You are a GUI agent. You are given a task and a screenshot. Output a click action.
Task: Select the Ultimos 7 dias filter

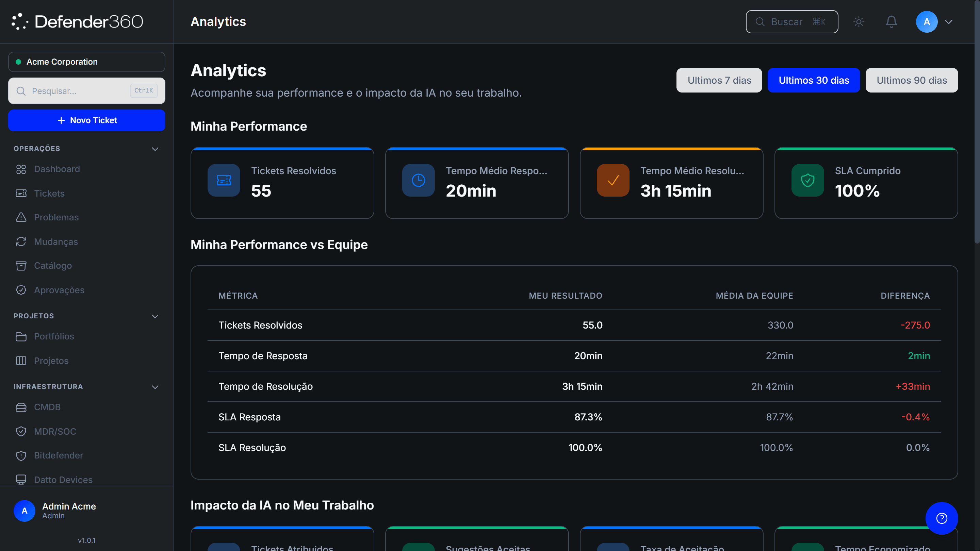pyautogui.click(x=719, y=80)
